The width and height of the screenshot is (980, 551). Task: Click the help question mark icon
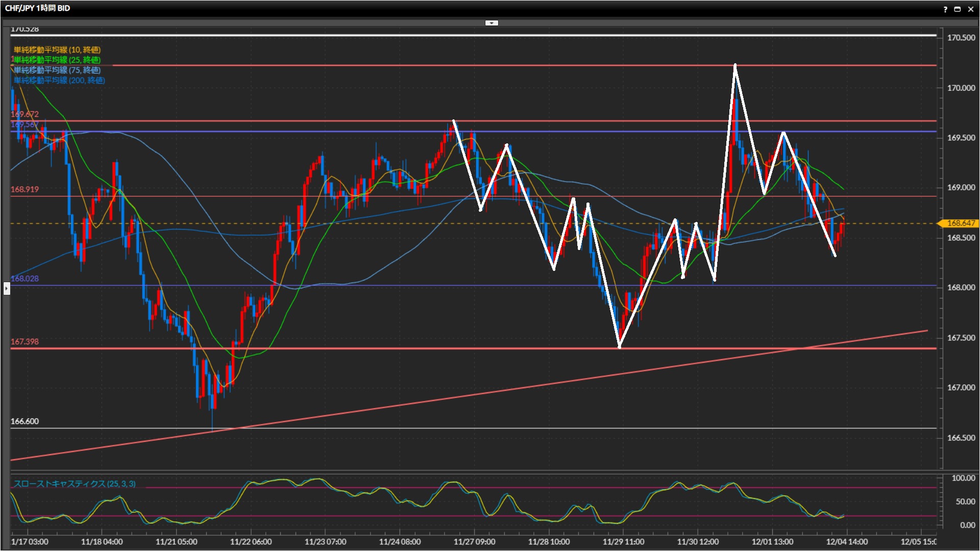click(x=945, y=9)
